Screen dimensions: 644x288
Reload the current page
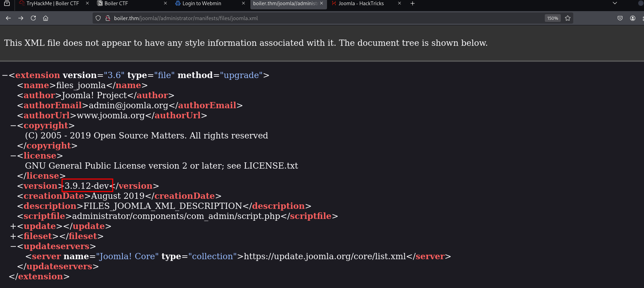(33, 18)
